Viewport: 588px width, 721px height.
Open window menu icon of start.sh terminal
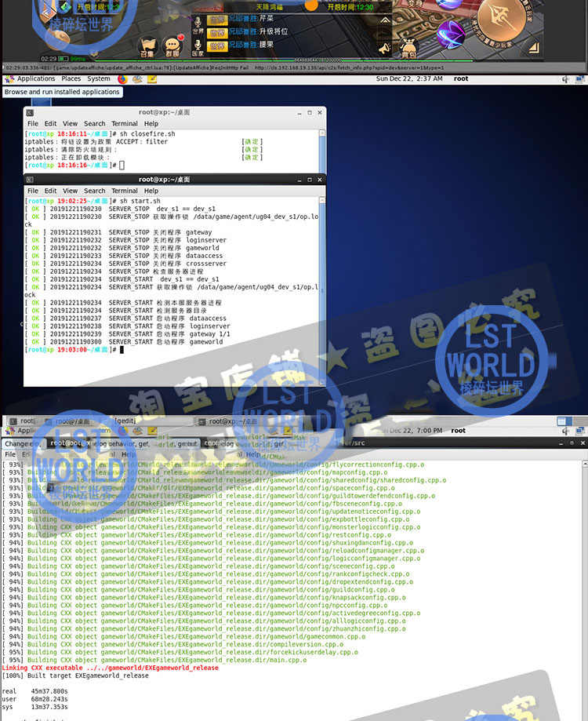(x=30, y=180)
